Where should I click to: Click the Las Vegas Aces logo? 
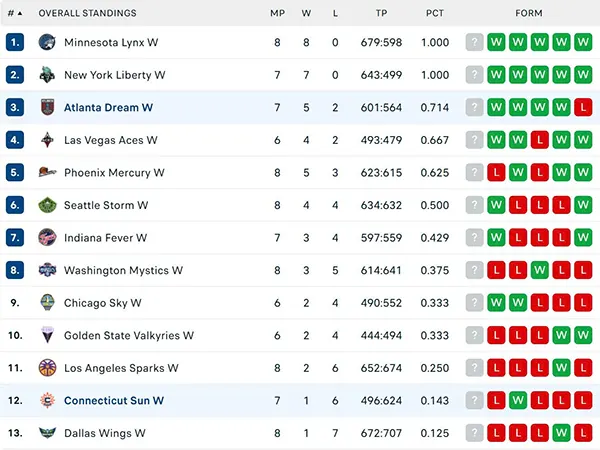[47, 140]
